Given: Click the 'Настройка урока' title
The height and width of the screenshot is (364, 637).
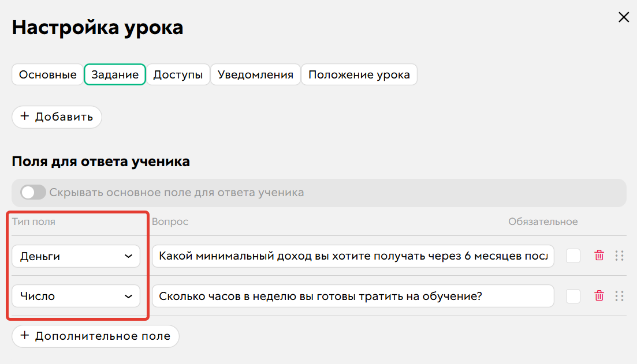Looking at the screenshot, I should pyautogui.click(x=98, y=28).
